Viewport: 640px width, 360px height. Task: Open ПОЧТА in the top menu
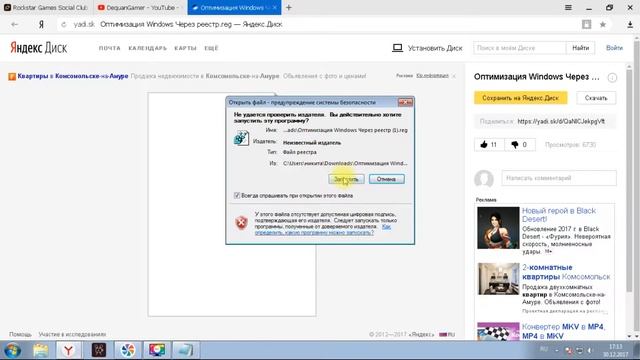(x=109, y=48)
